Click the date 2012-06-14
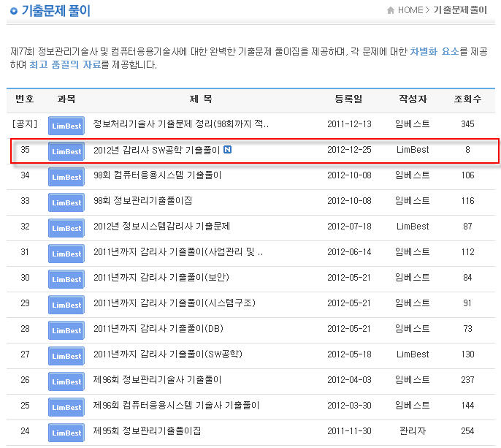 point(349,252)
